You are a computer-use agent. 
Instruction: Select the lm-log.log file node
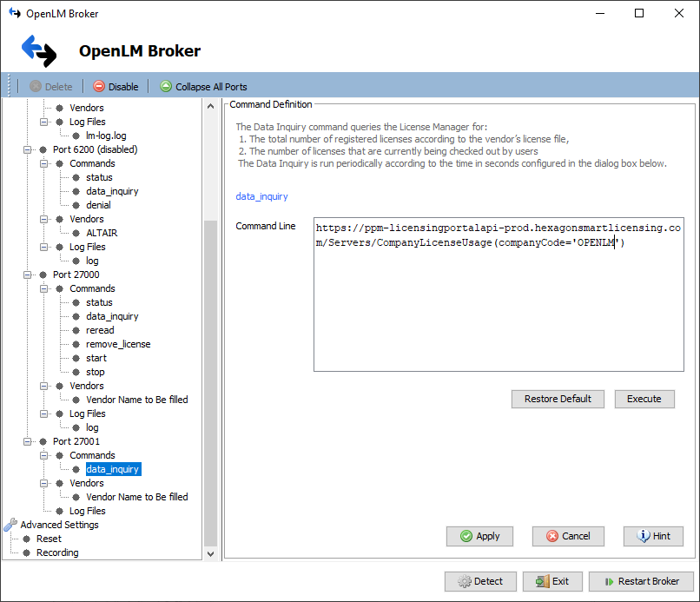(x=104, y=135)
